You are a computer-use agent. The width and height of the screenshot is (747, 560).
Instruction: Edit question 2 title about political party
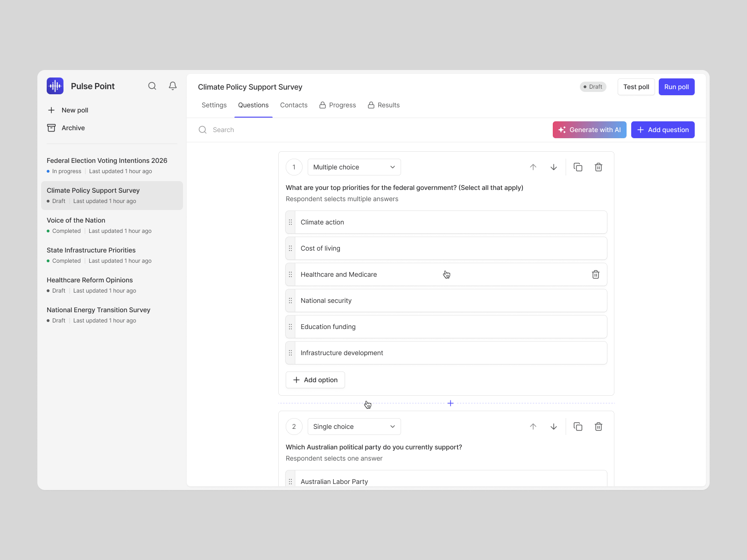click(374, 447)
